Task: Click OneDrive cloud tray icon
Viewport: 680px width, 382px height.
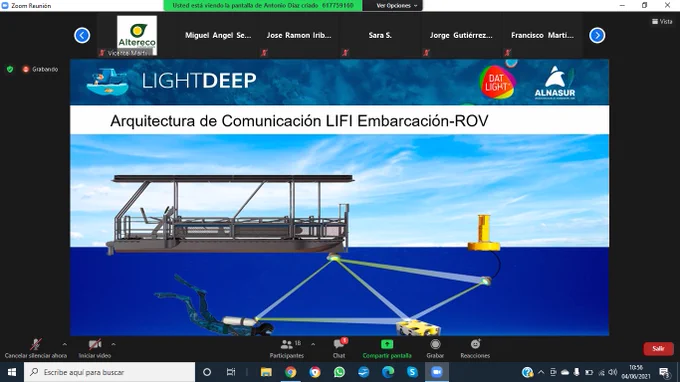Action: (x=565, y=372)
